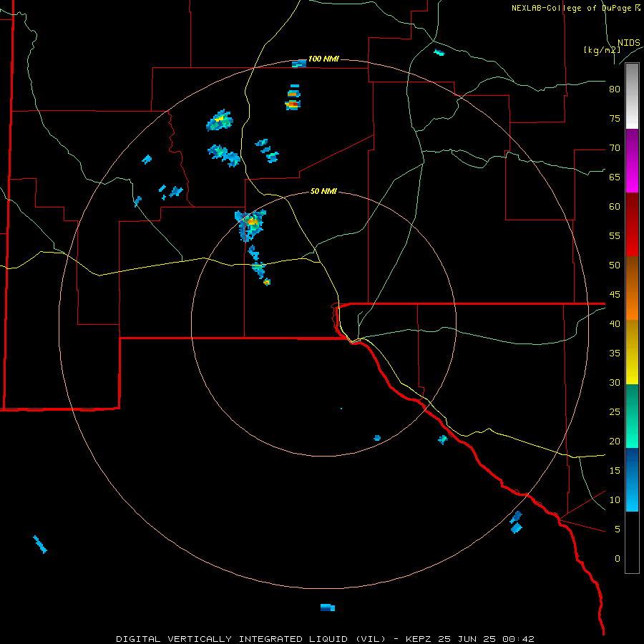644x644 pixels.
Task: Click the 75 value on the scale
Action: coord(615,118)
